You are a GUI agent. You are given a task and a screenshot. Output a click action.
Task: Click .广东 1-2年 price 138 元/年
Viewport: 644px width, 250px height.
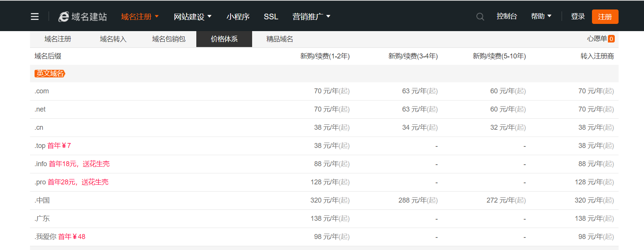pyautogui.click(x=330, y=219)
